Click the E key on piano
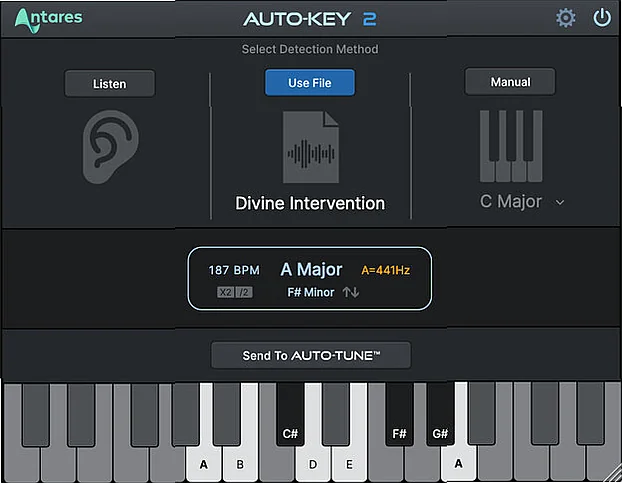 pyautogui.click(x=349, y=464)
